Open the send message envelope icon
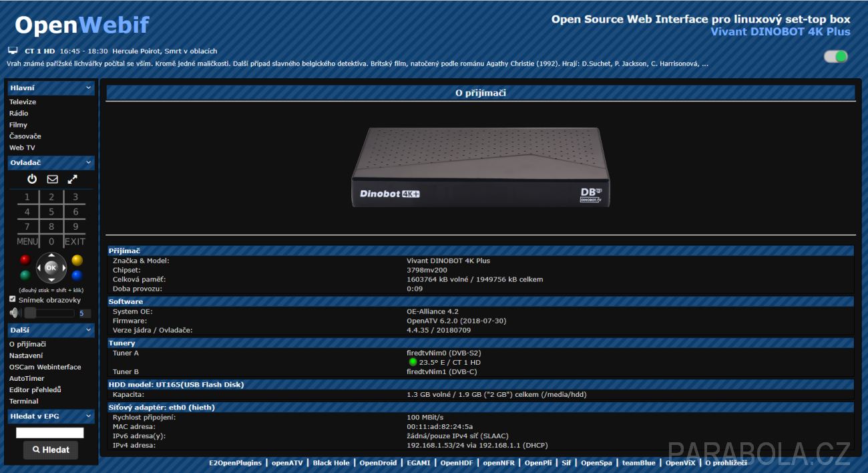Viewport: 868px width, 473px height. tap(52, 179)
